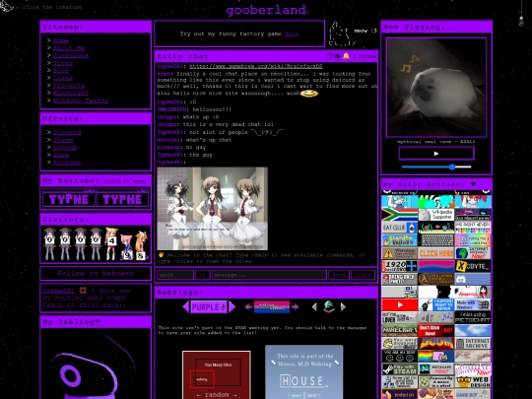Click the EAT GLUE badge
Screen dimensions: 532x399
coord(400,228)
